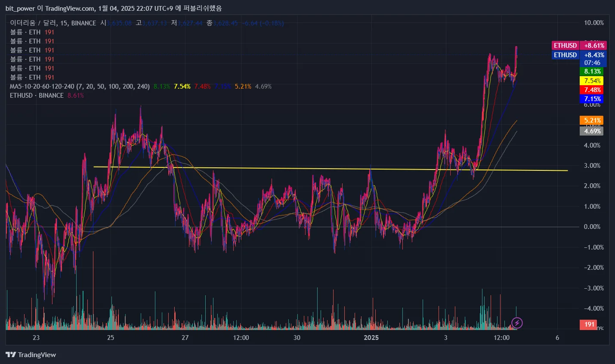Click the red 7.48% MA label

point(592,90)
